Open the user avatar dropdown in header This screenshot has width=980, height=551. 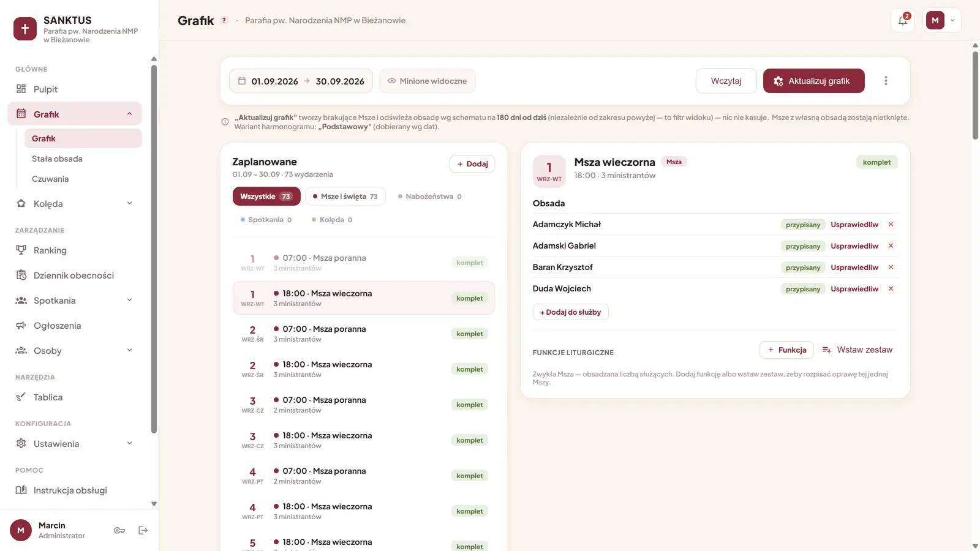[941, 20]
